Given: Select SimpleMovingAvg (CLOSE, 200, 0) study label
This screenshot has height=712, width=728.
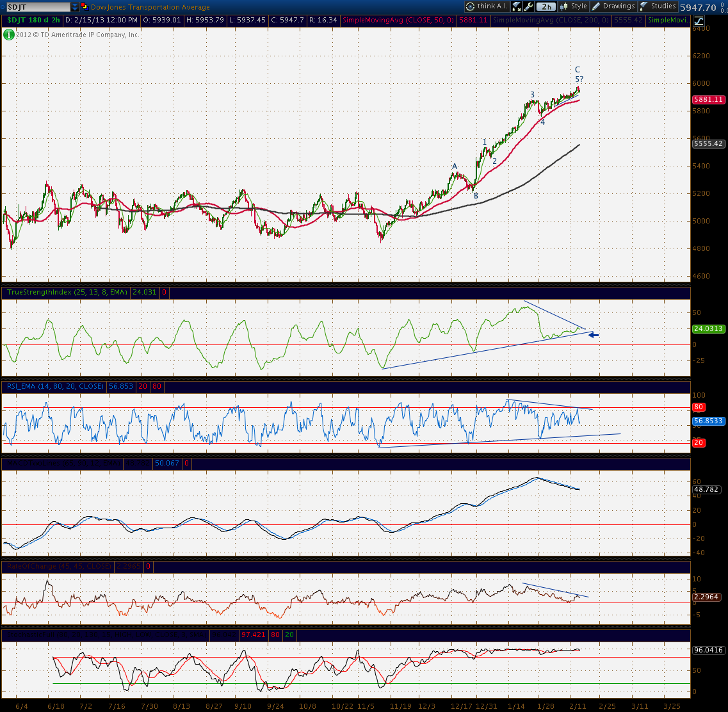Looking at the screenshot, I should pos(551,20).
